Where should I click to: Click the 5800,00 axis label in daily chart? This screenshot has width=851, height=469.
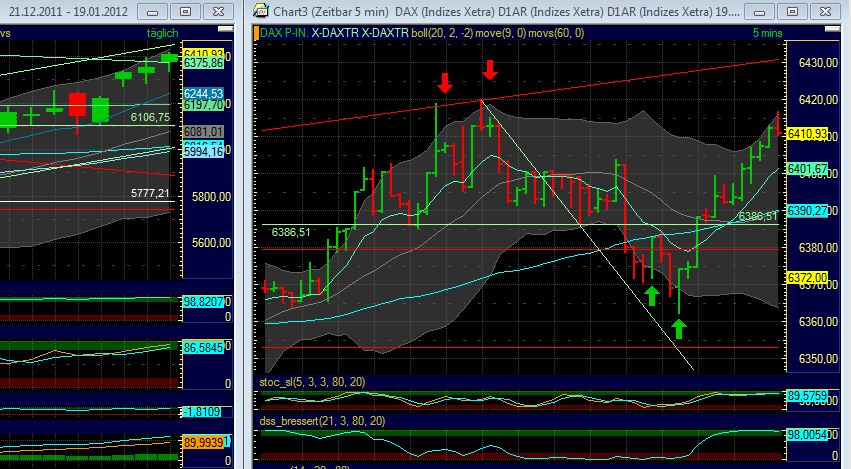(211, 197)
